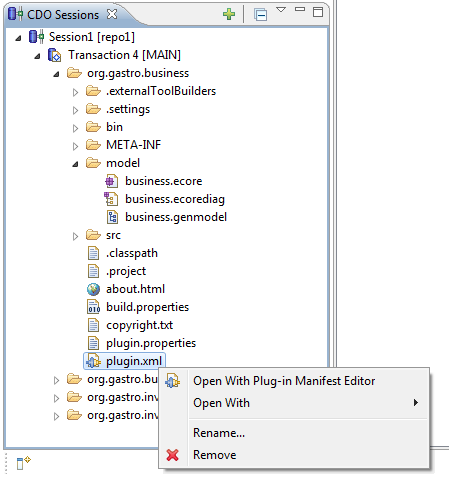Open the view menu triangle dropdown
This screenshot has width=449, height=480.
click(x=281, y=10)
